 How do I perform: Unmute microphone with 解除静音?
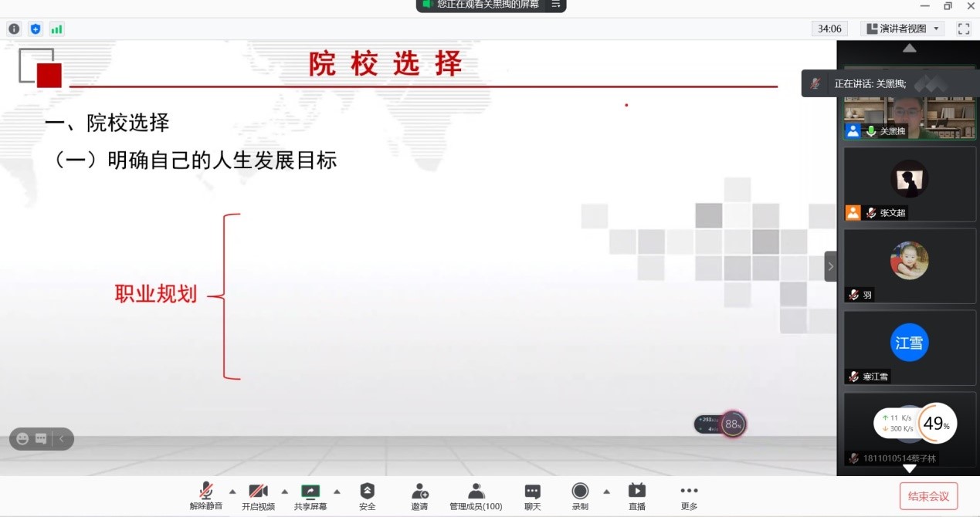[x=205, y=496]
